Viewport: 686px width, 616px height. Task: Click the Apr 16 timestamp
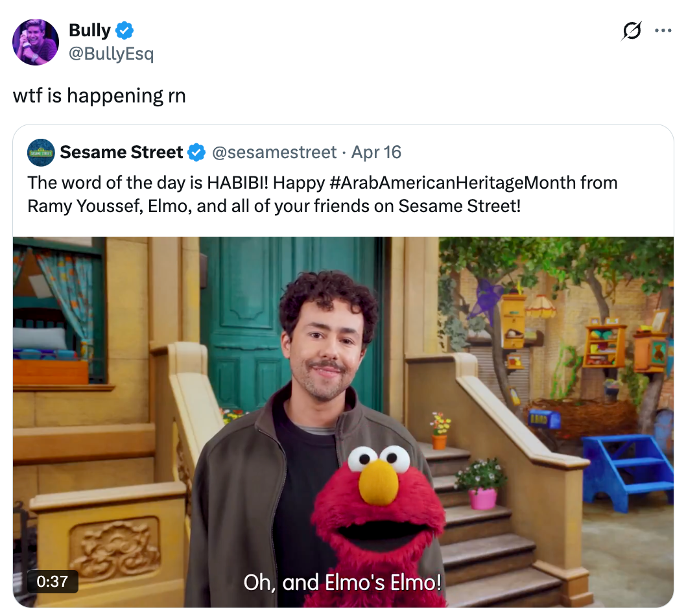[x=376, y=152]
